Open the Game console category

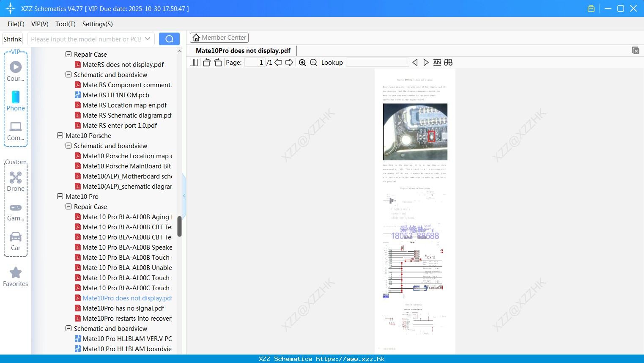pyautogui.click(x=16, y=212)
